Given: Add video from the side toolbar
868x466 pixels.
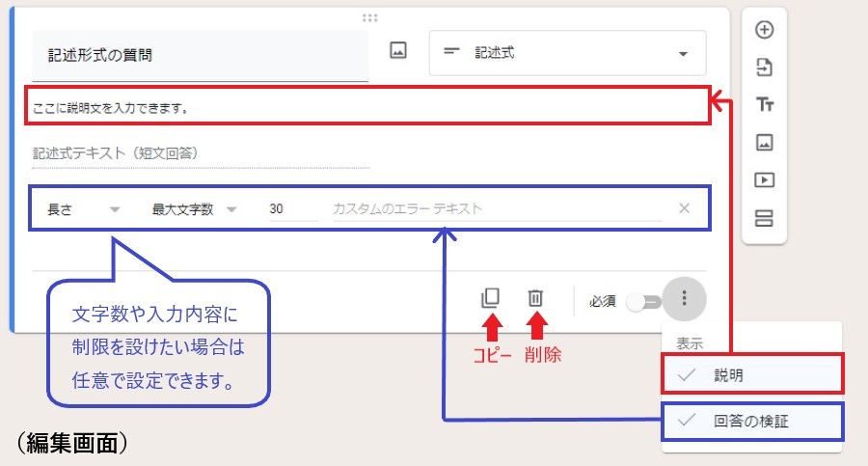Looking at the screenshot, I should 764,180.
